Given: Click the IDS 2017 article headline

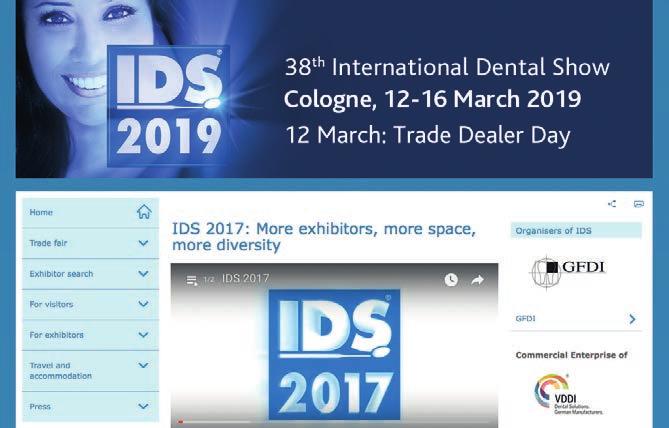Looking at the screenshot, I should click(323, 237).
